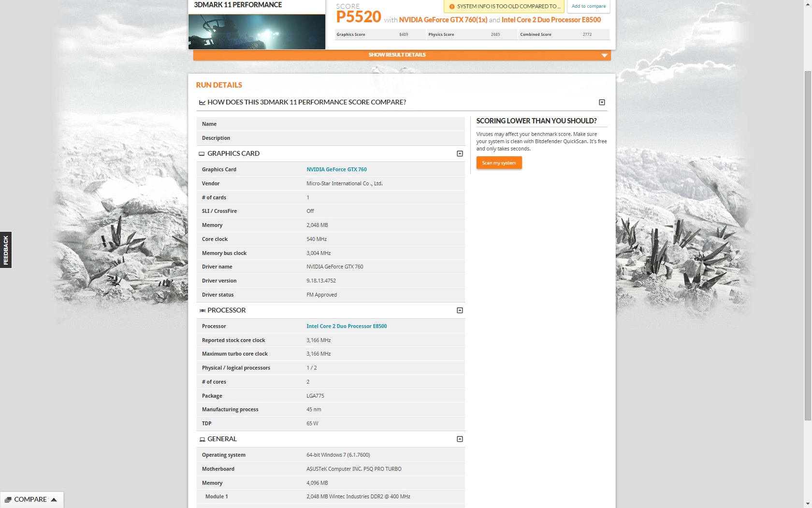Click the Processor section chip icon
Viewport: 812px width, 508px height.
click(x=203, y=311)
